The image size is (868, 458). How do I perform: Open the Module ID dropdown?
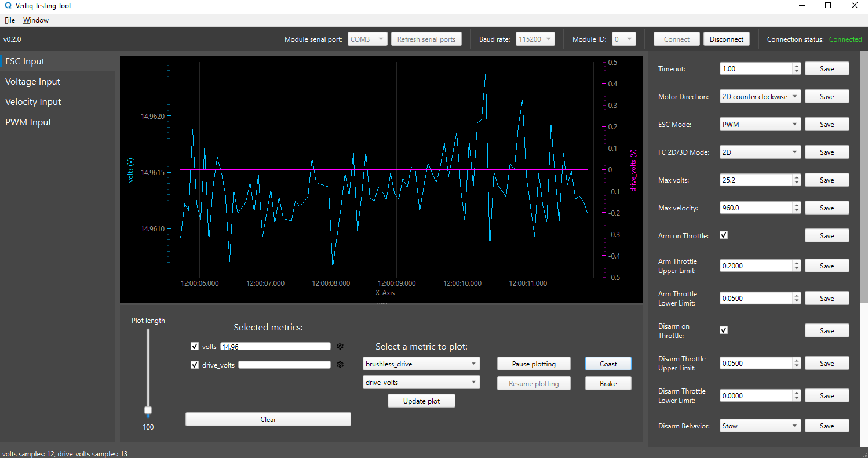pos(624,39)
